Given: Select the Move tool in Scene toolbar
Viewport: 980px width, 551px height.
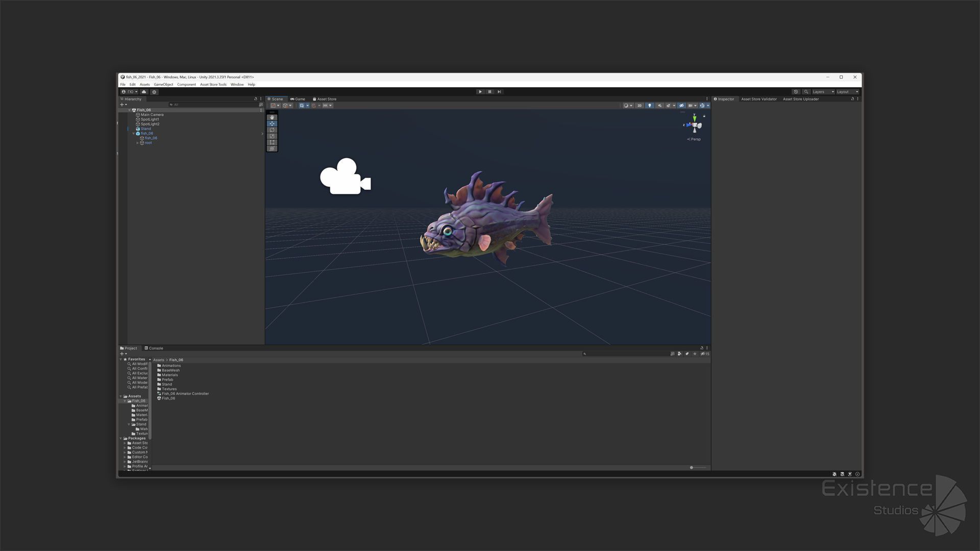Looking at the screenshot, I should 272,123.
